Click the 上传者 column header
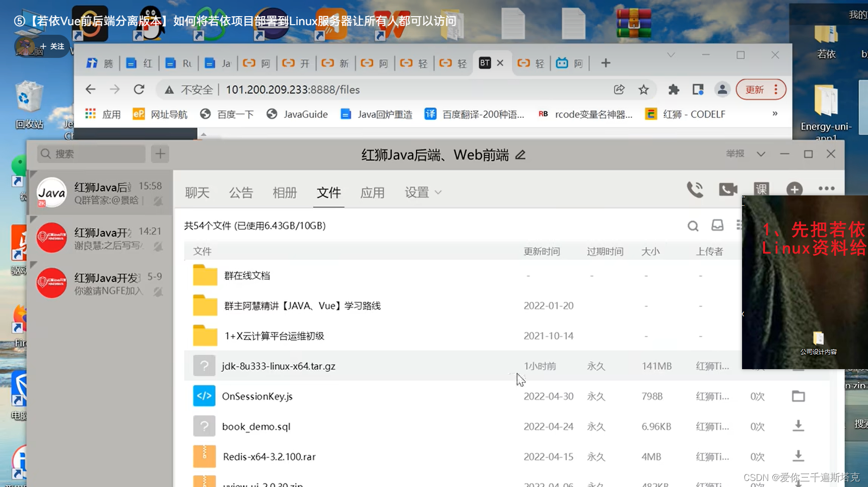The height and width of the screenshot is (487, 868). click(709, 251)
